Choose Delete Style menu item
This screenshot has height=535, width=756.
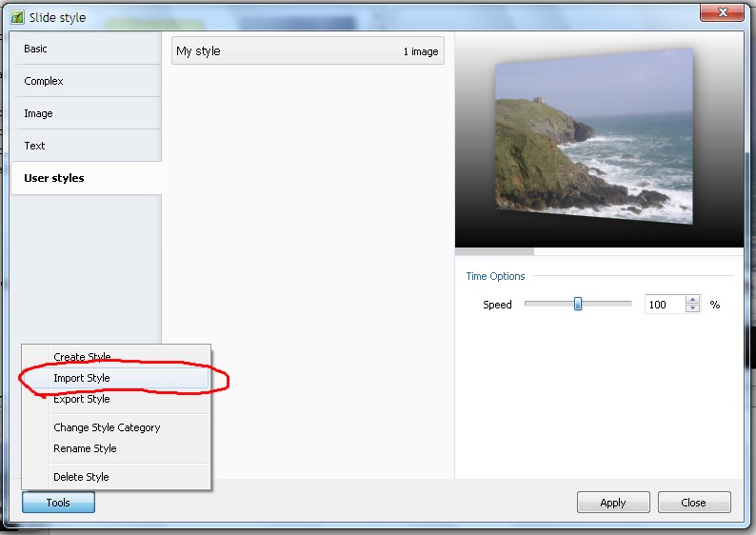81,477
